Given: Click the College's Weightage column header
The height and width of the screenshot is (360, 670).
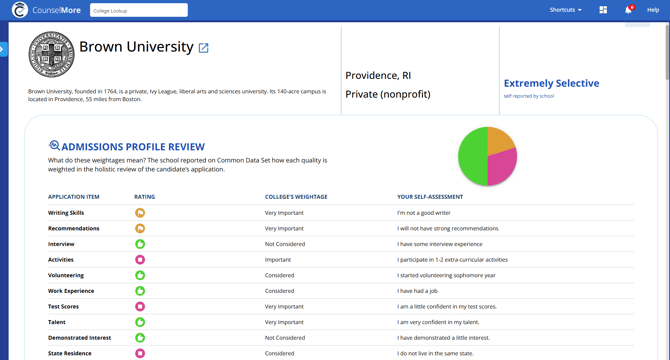Looking at the screenshot, I should coord(296,197).
